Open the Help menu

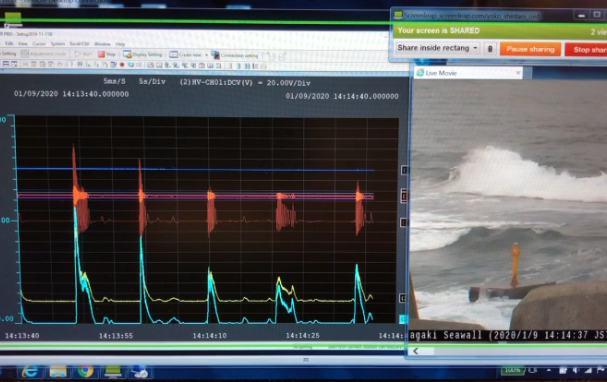(x=120, y=44)
